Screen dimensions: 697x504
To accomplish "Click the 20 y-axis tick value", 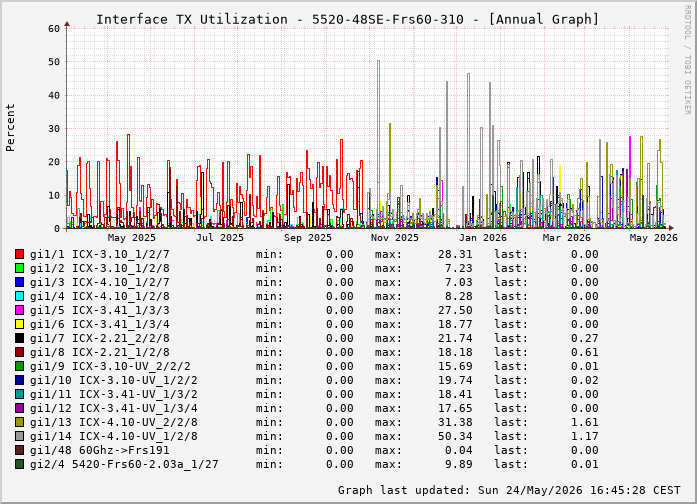I will pos(54,162).
